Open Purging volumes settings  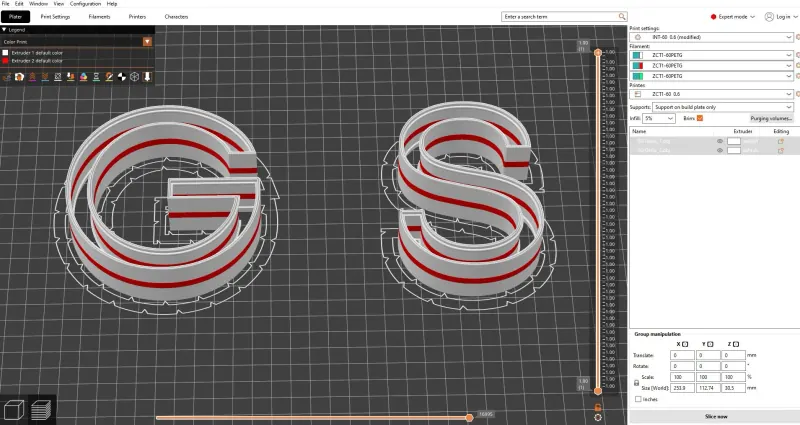click(x=771, y=118)
